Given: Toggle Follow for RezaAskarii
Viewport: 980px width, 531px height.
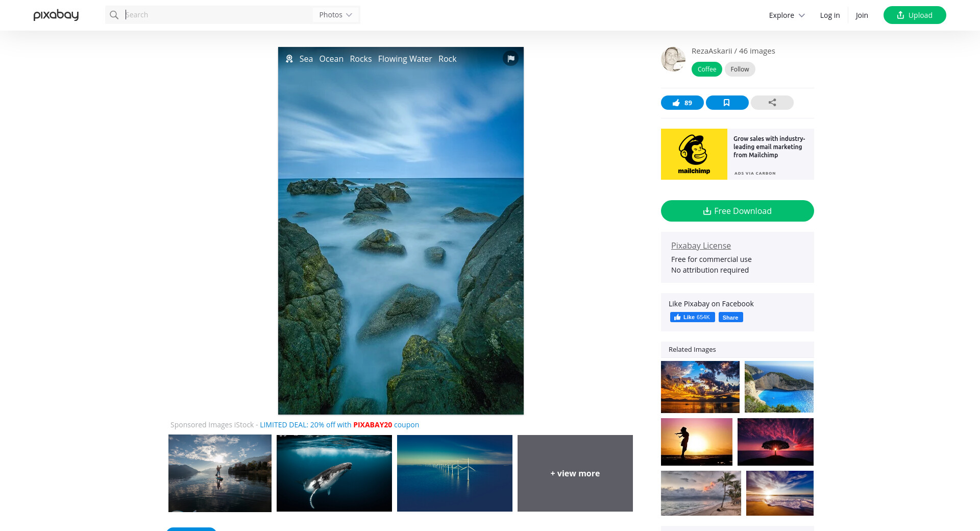Looking at the screenshot, I should click(740, 69).
